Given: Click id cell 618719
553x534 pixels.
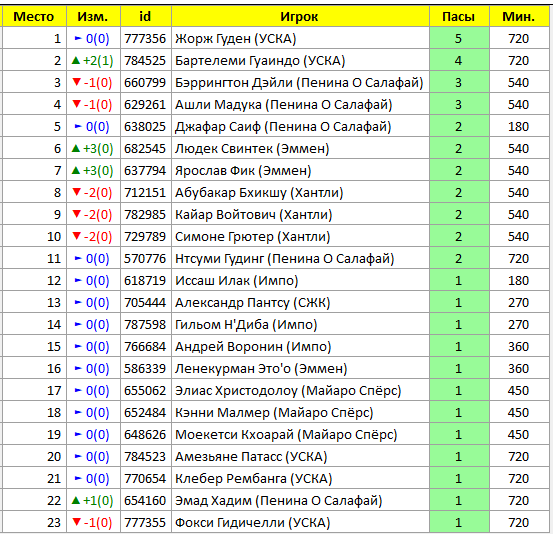Looking at the screenshot, I should click(145, 280).
